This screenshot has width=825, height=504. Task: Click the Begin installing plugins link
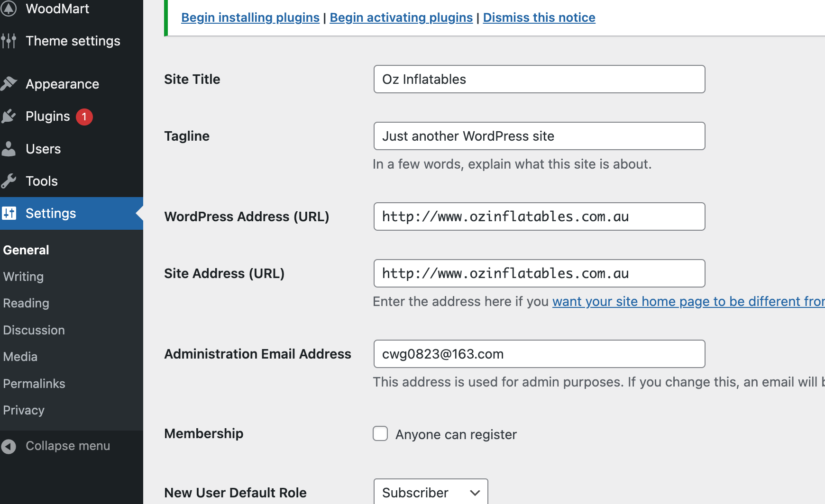tap(250, 18)
